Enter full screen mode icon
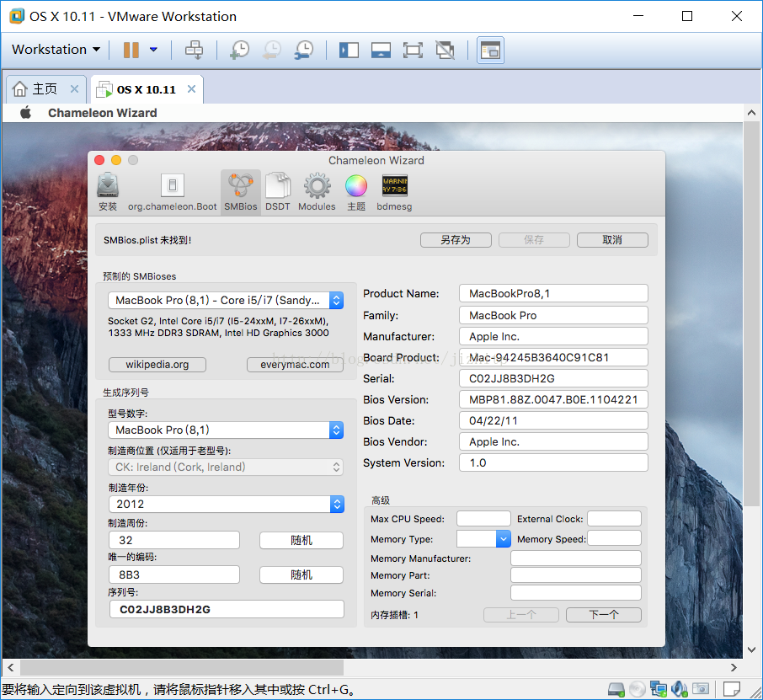The height and width of the screenshot is (700, 763). (x=413, y=50)
